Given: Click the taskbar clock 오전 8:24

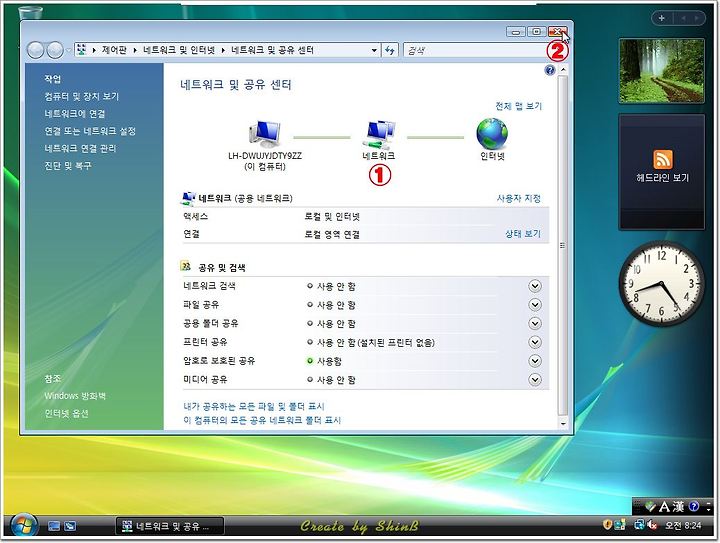Looking at the screenshot, I should [x=683, y=525].
